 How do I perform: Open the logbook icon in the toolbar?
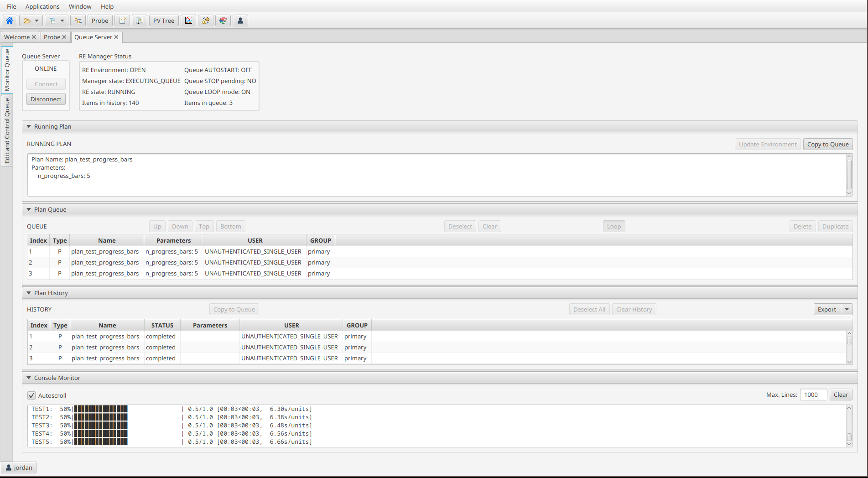tap(140, 20)
